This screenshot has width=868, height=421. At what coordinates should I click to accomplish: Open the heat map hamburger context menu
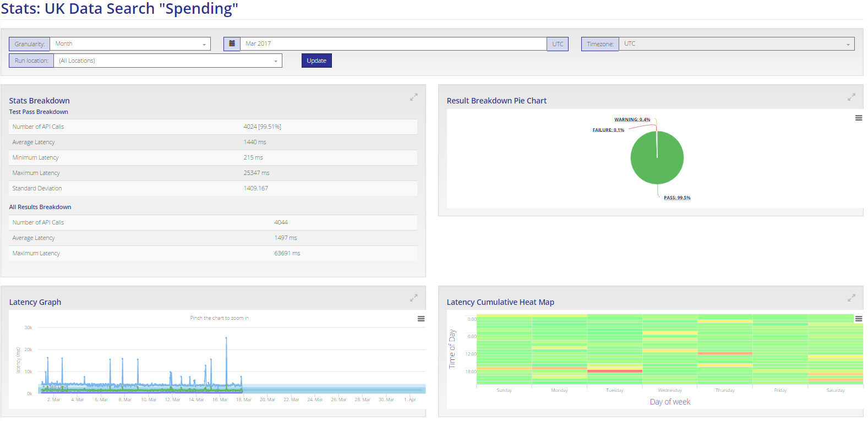(x=858, y=319)
